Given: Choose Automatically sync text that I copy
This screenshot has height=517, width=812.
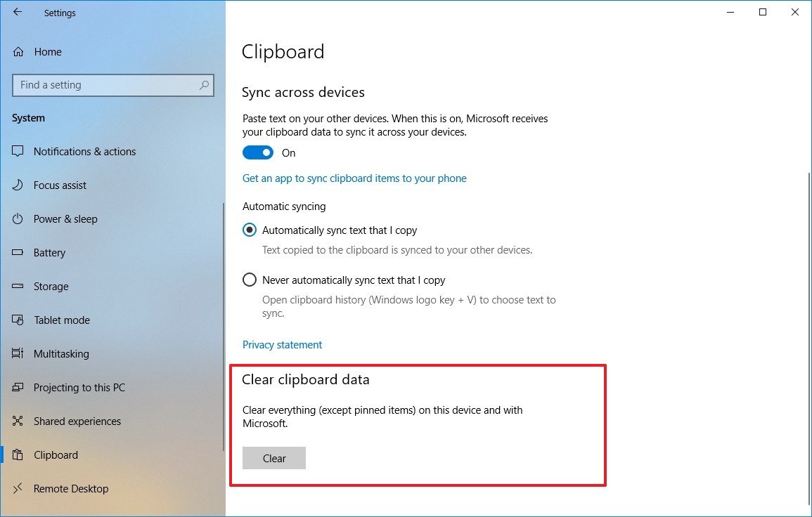Looking at the screenshot, I should pos(250,230).
